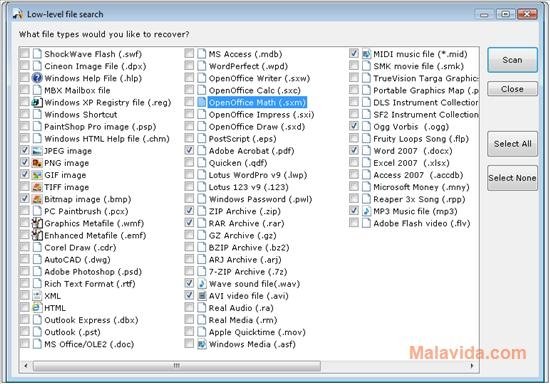
Task: Click the horizontal scrollbar thumb
Action: click(x=176, y=366)
